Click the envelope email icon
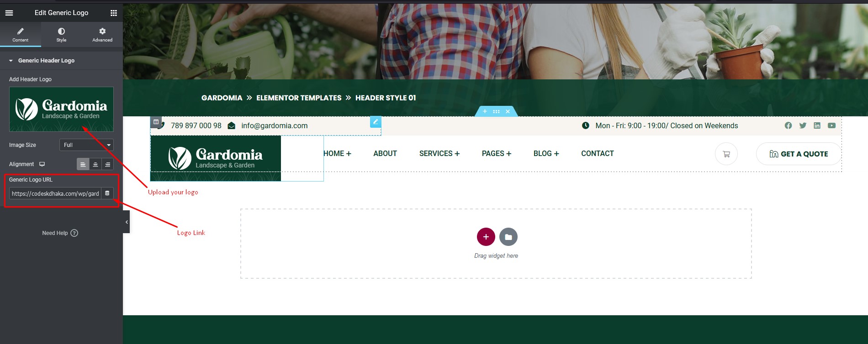The width and height of the screenshot is (868, 344). 232,125
